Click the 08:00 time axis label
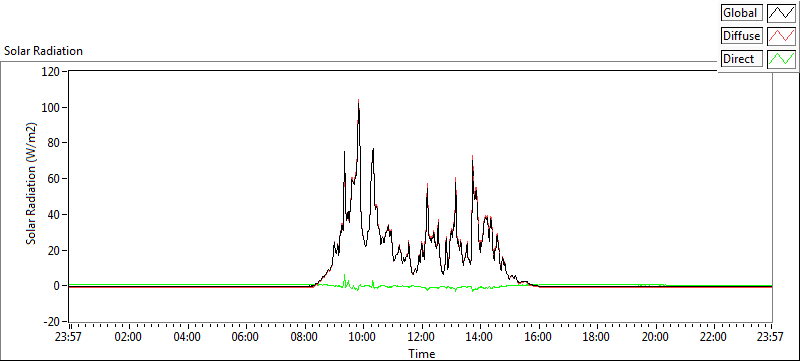This screenshot has width=800, height=361. [x=305, y=337]
